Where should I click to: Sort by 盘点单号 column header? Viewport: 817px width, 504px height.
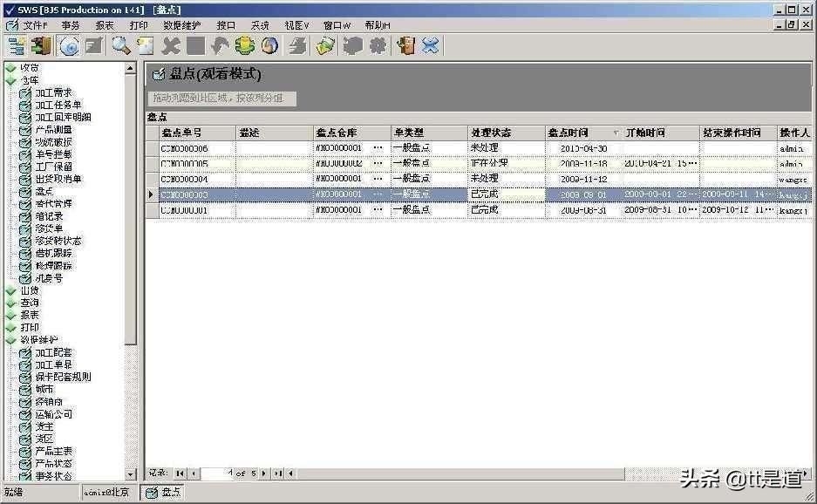pos(197,133)
